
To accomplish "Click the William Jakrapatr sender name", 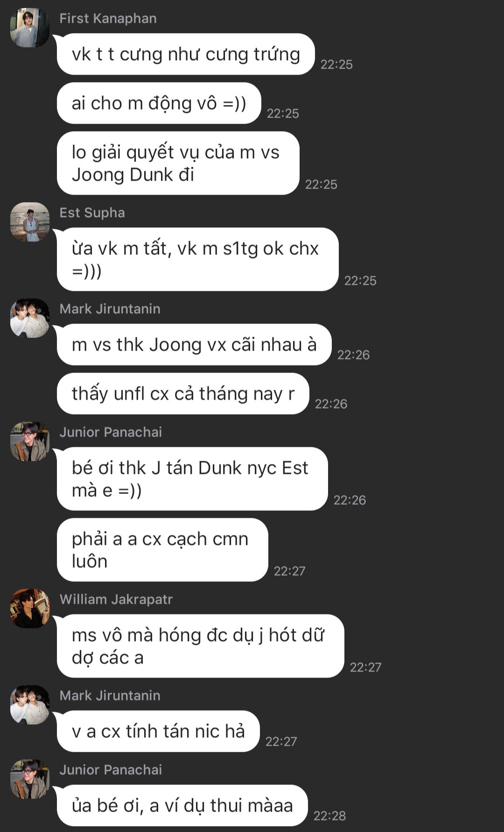I will (x=116, y=599).
